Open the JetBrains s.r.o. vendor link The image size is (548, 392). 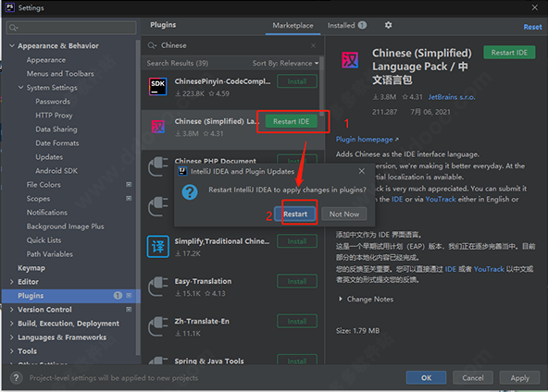click(452, 97)
